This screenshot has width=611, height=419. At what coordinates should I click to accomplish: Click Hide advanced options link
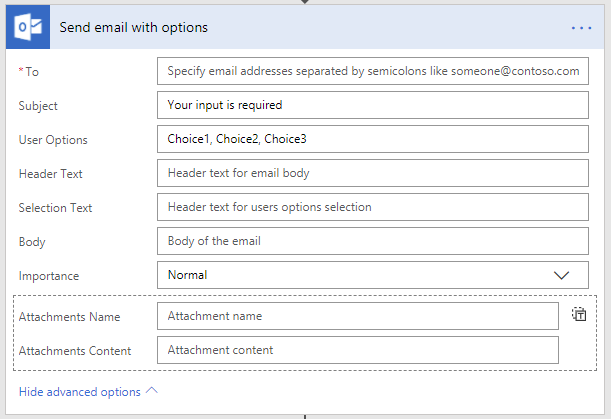coord(79,392)
